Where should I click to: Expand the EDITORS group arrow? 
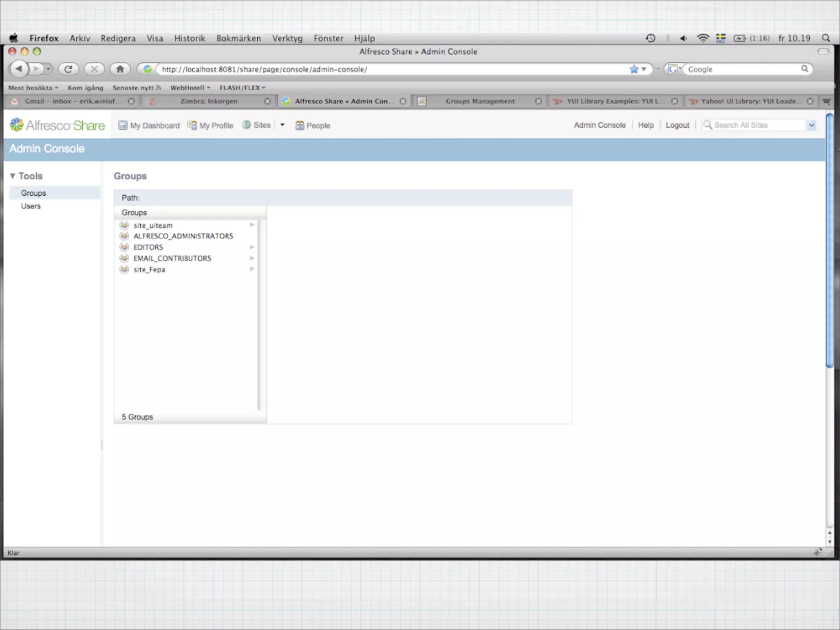252,247
